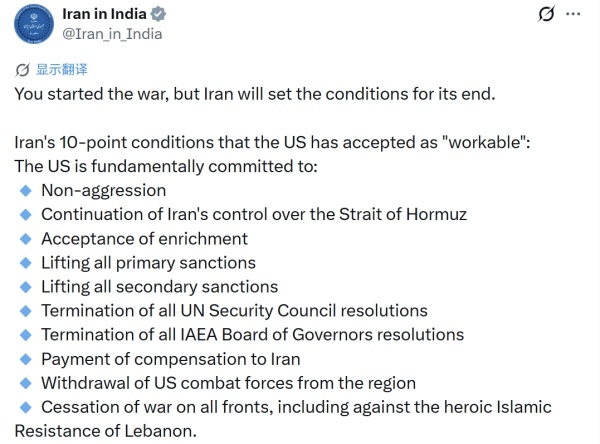600x444 pixels.
Task: Click the diamond bullet before Acceptance of enrichment
Action: coord(26,239)
